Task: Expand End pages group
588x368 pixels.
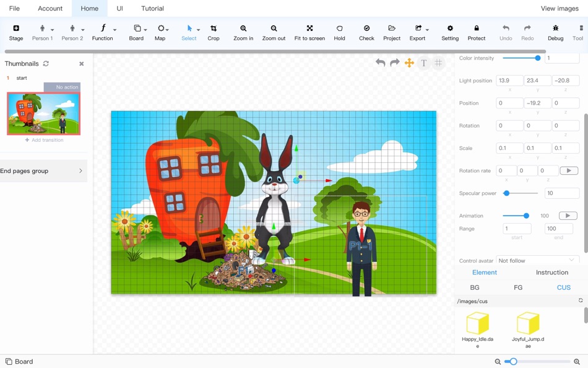Action: pos(43,171)
